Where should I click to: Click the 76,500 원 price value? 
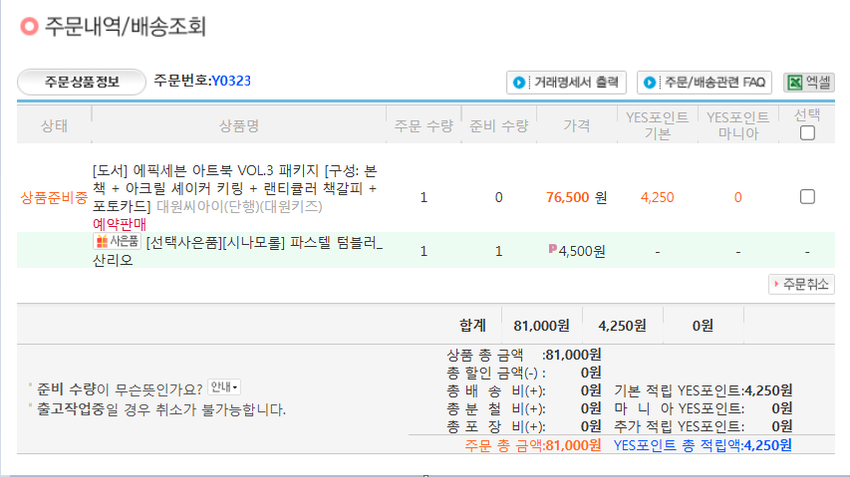tap(576, 197)
